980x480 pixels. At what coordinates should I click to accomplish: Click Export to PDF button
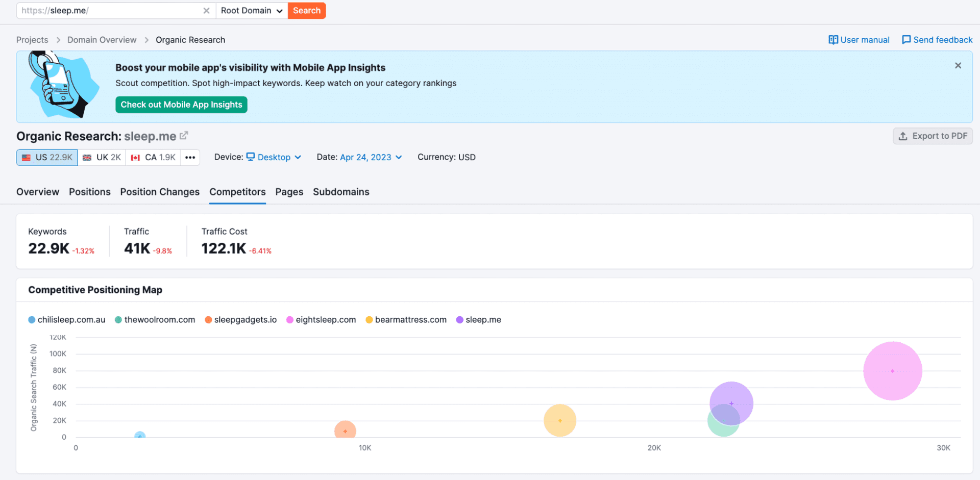933,136
